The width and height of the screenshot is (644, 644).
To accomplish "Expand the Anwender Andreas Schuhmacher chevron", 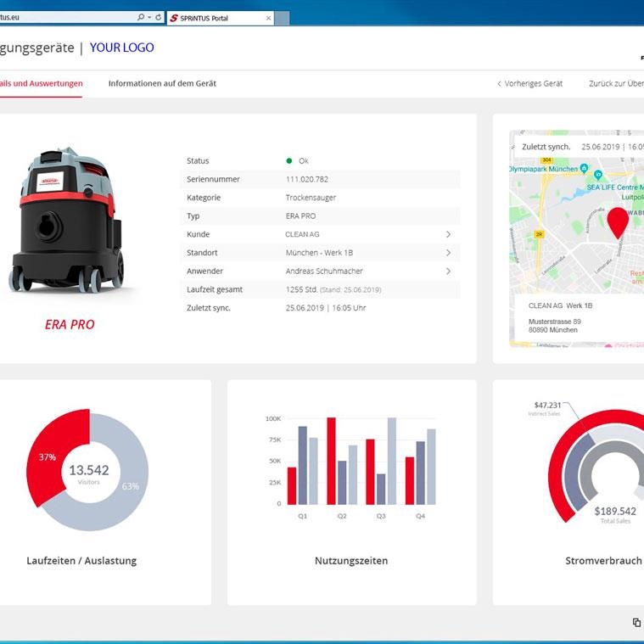I will tap(448, 272).
